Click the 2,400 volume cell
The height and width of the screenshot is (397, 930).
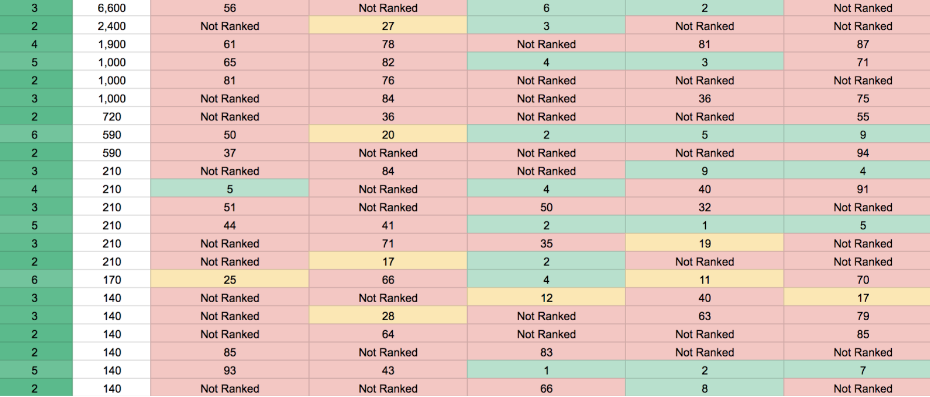(112, 26)
